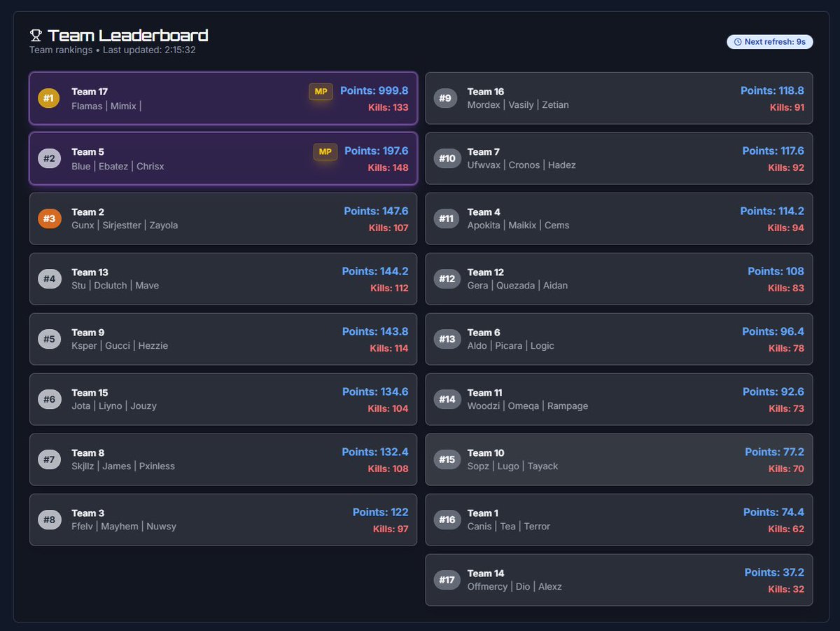Click players Gera | Quezada | Aidan

(x=517, y=286)
